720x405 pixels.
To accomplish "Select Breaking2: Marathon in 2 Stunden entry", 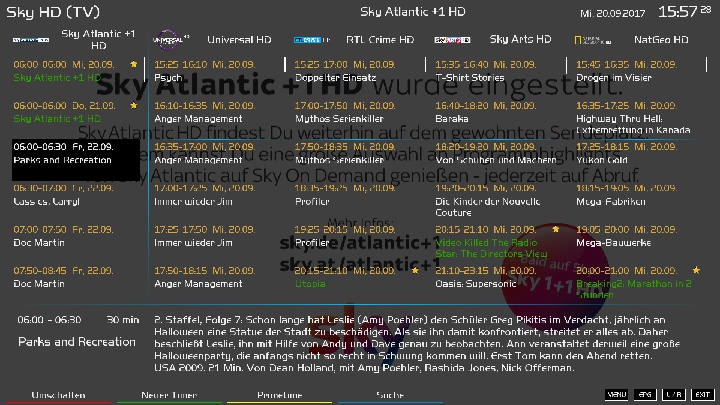I will click(639, 283).
